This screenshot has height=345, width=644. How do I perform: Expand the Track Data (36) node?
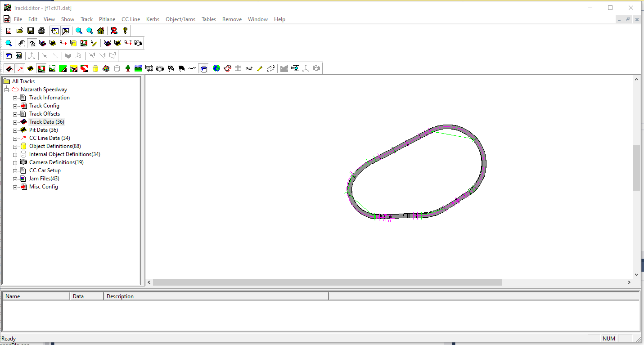click(15, 122)
